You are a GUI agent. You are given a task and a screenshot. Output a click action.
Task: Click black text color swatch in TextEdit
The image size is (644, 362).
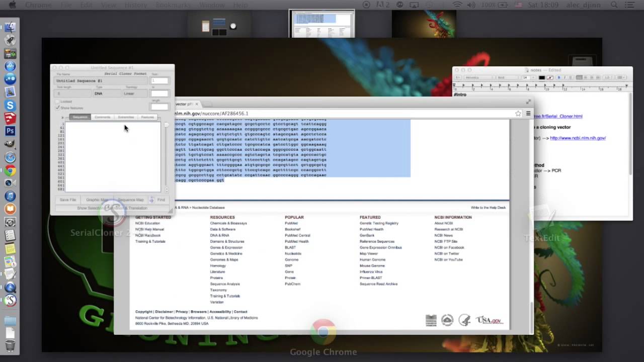pyautogui.click(x=542, y=77)
